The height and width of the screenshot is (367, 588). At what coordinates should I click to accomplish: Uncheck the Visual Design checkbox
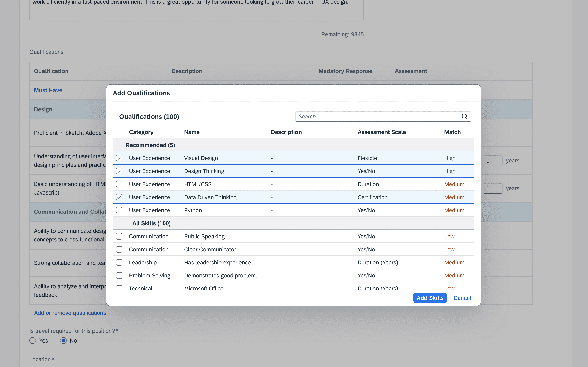tap(119, 158)
